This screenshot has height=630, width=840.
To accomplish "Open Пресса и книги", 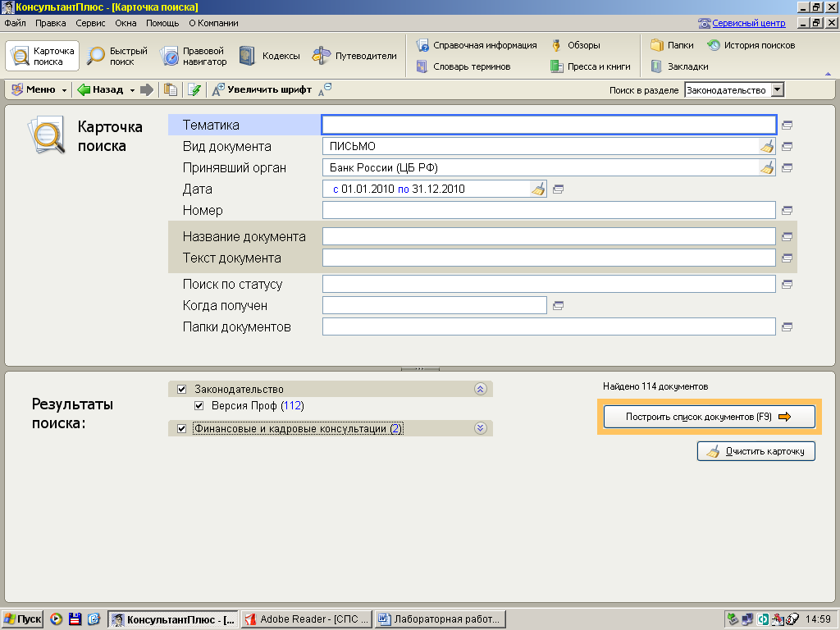I will pos(591,66).
